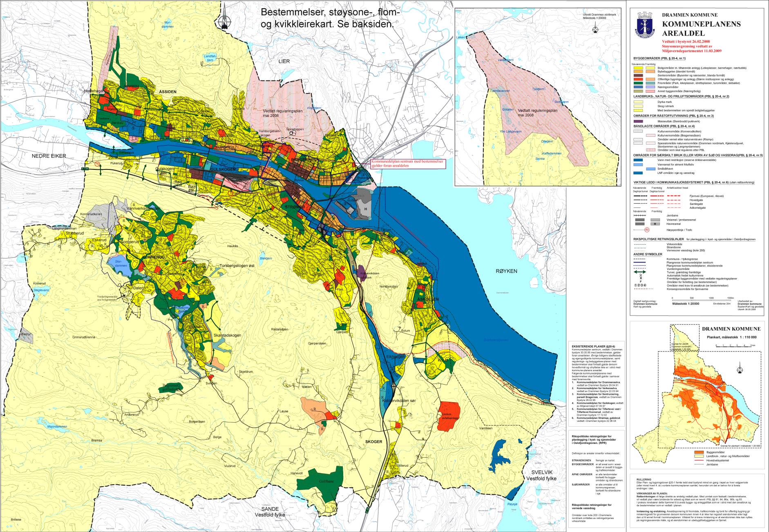Viewport: 769px width, 532px height.
Task: Click the circled numbers 1-4 legend symbol
Action: pyautogui.click(x=641, y=285)
